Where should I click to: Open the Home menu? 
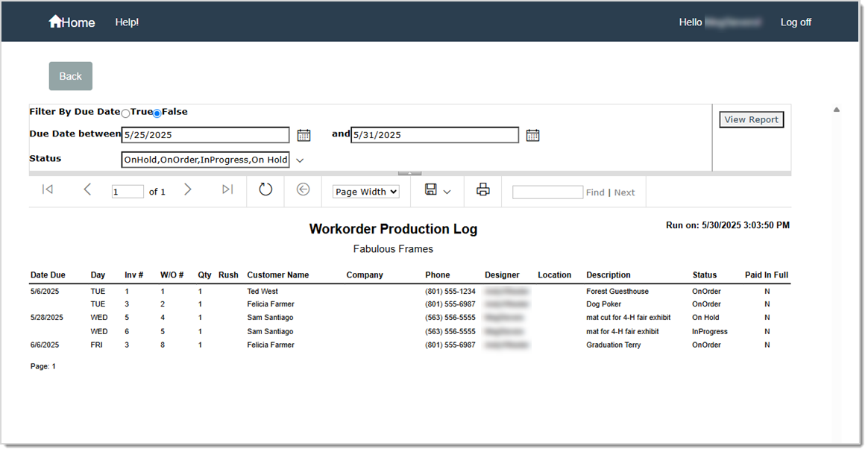pyautogui.click(x=71, y=22)
